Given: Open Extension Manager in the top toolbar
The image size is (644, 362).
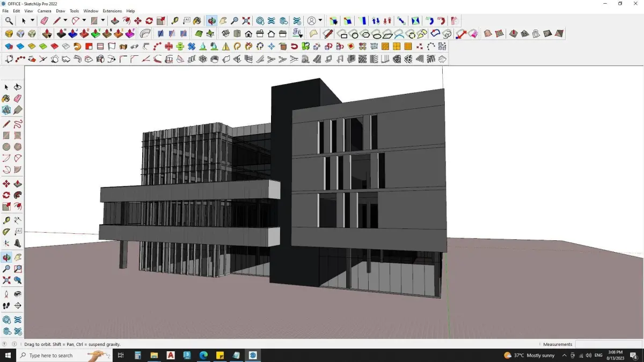Looking at the screenshot, I should 297,20.
